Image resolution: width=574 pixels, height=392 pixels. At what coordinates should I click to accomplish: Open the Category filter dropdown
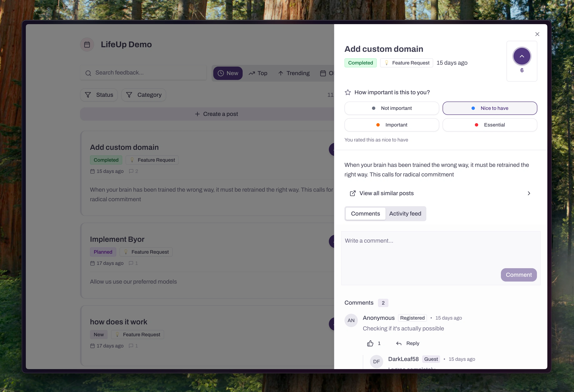[143, 95]
